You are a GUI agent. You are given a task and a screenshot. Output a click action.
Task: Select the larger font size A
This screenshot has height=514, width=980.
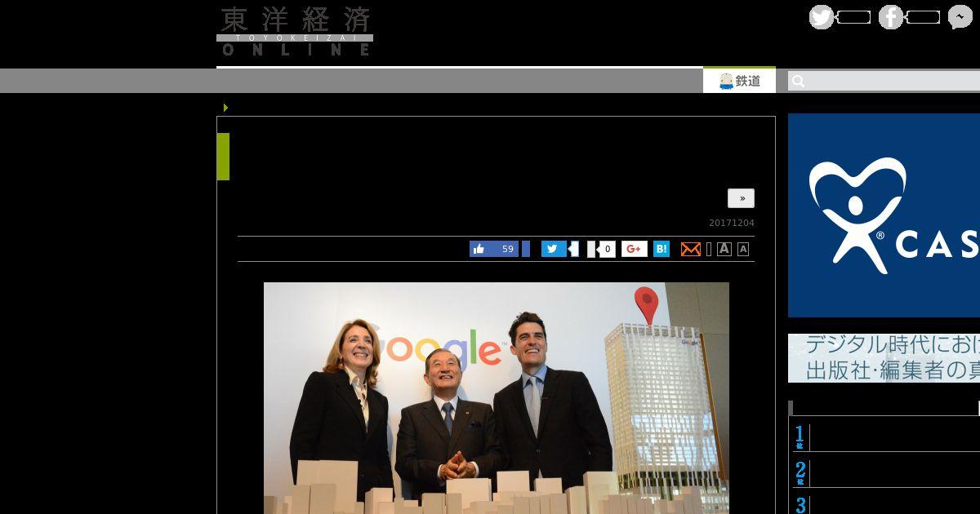(724, 249)
